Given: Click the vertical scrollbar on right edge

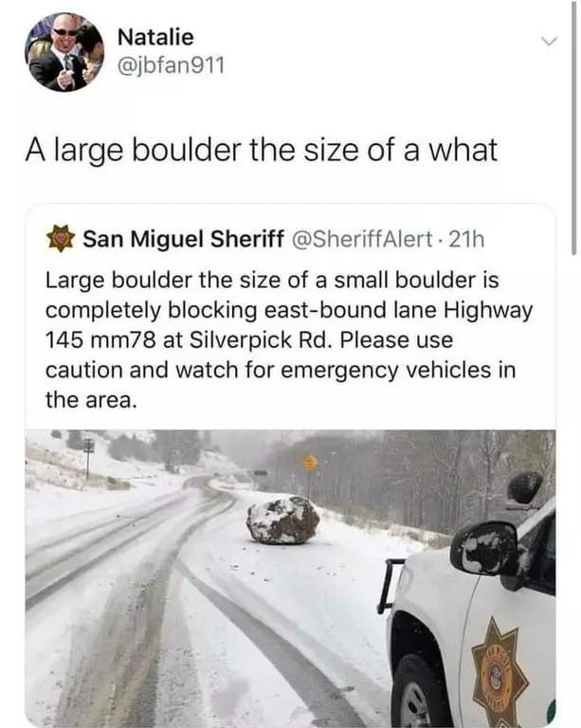Looking at the screenshot, I should click(574, 128).
